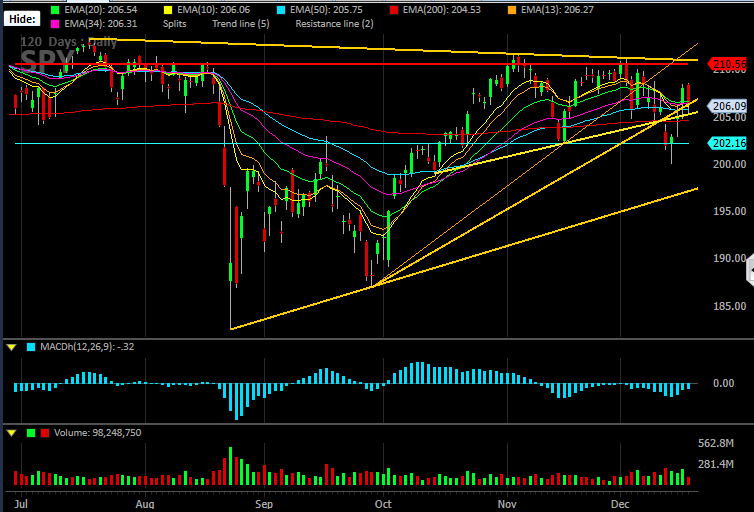Click the cyan 202.16 price marker
Image resolution: width=754 pixels, height=512 pixels.
(x=727, y=143)
